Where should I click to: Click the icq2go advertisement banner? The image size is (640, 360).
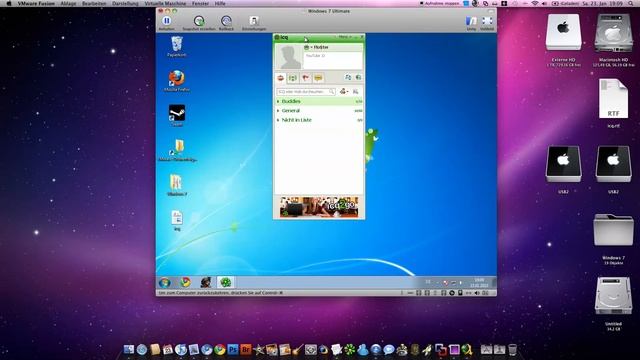coord(319,207)
